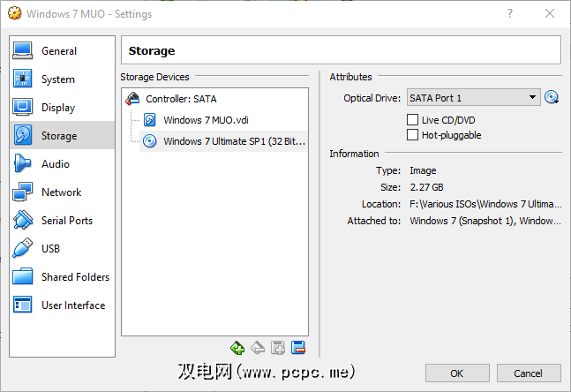571x392 pixels.
Task: Open the Audio settings category
Action: point(55,164)
